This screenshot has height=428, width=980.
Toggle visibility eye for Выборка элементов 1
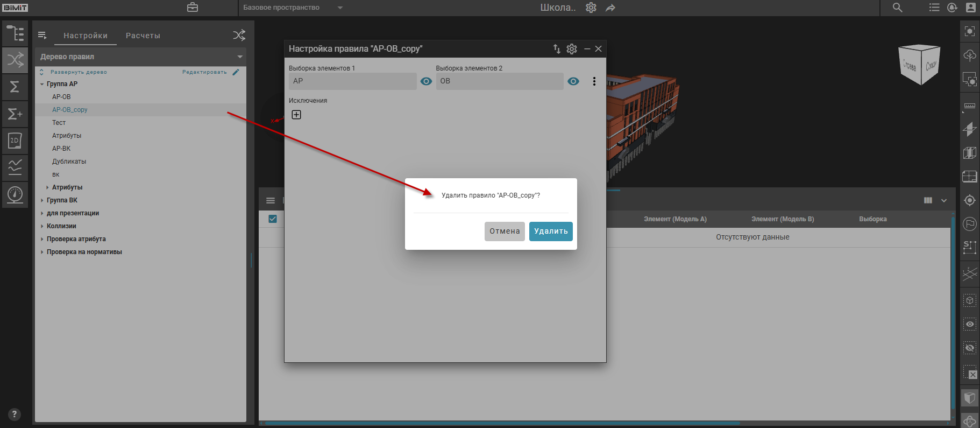click(x=426, y=81)
